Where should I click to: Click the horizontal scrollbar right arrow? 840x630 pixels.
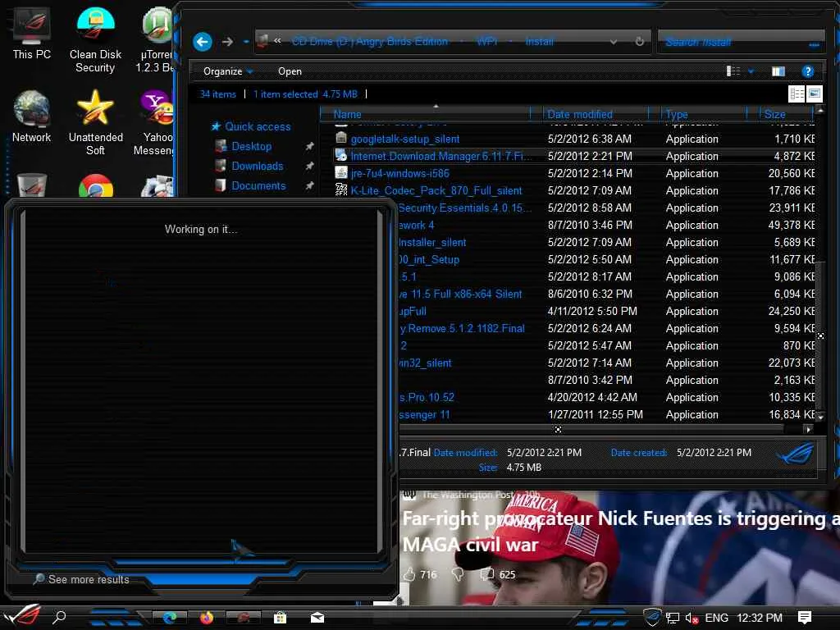(808, 429)
